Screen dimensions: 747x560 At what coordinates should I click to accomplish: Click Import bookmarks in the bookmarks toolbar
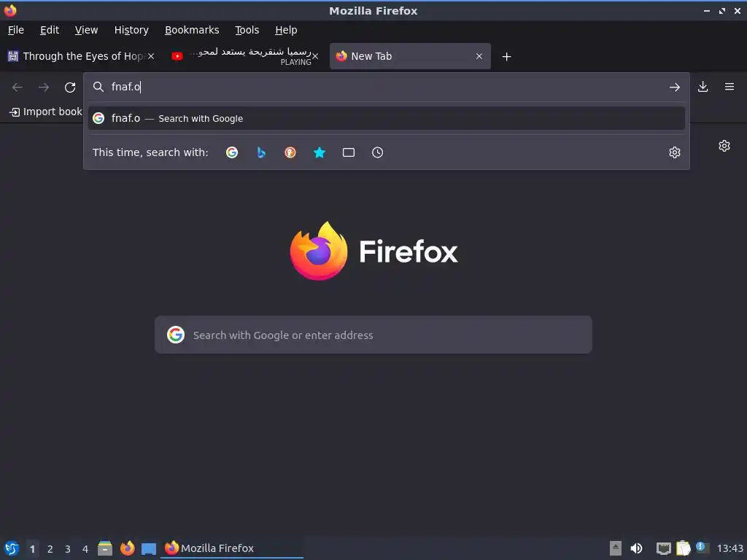(46, 112)
